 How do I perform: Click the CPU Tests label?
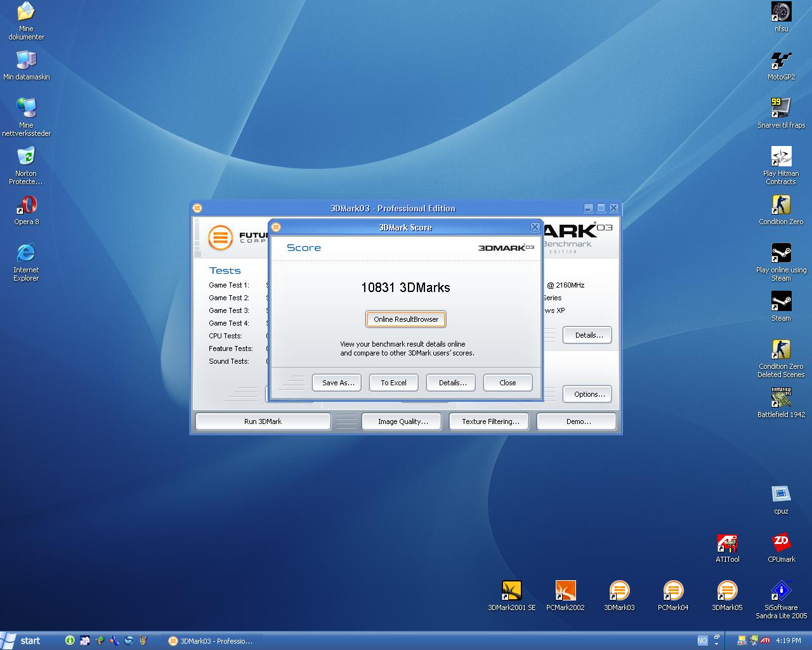click(x=225, y=336)
